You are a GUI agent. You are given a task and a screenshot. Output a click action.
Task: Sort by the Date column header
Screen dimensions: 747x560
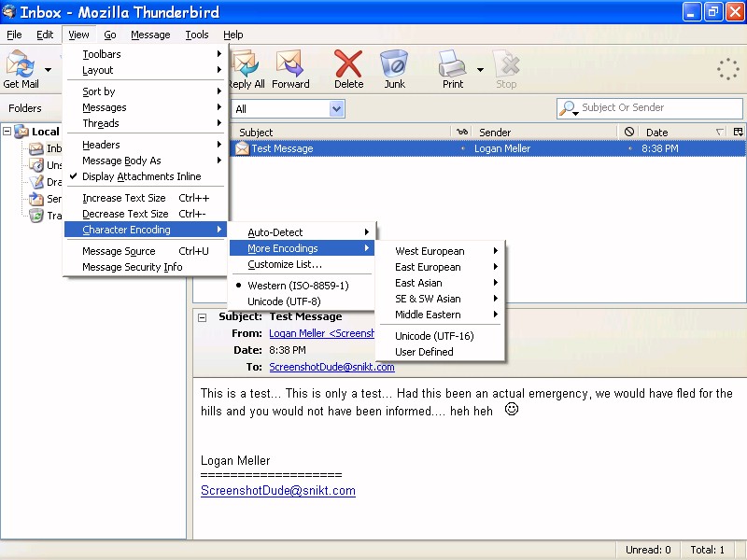coord(684,132)
